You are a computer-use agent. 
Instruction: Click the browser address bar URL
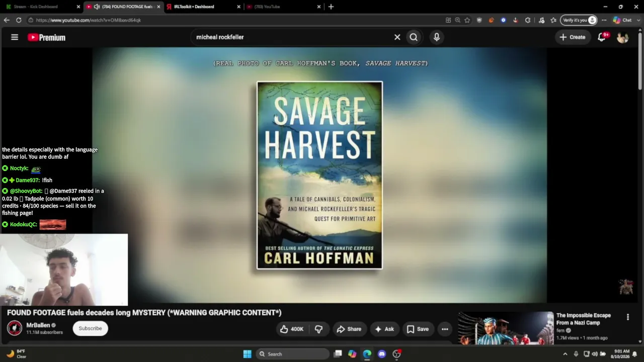coord(88,20)
